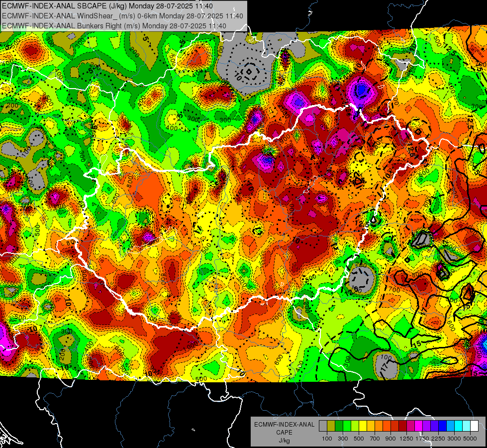The height and width of the screenshot is (448, 487).
Task: Select the amber legend swatch
Action: (371, 426)
